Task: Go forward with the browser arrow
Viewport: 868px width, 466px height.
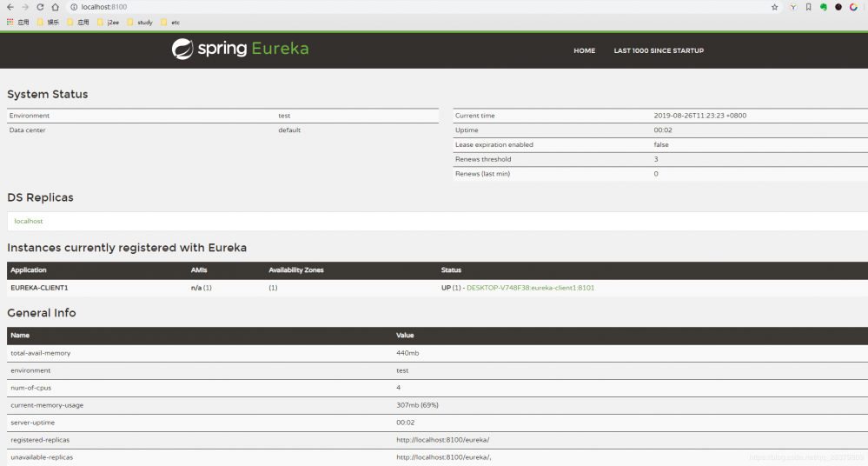Action: 25,7
